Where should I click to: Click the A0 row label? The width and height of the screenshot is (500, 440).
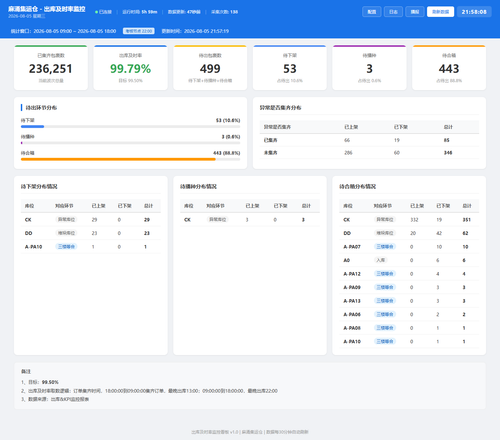[x=347, y=260]
